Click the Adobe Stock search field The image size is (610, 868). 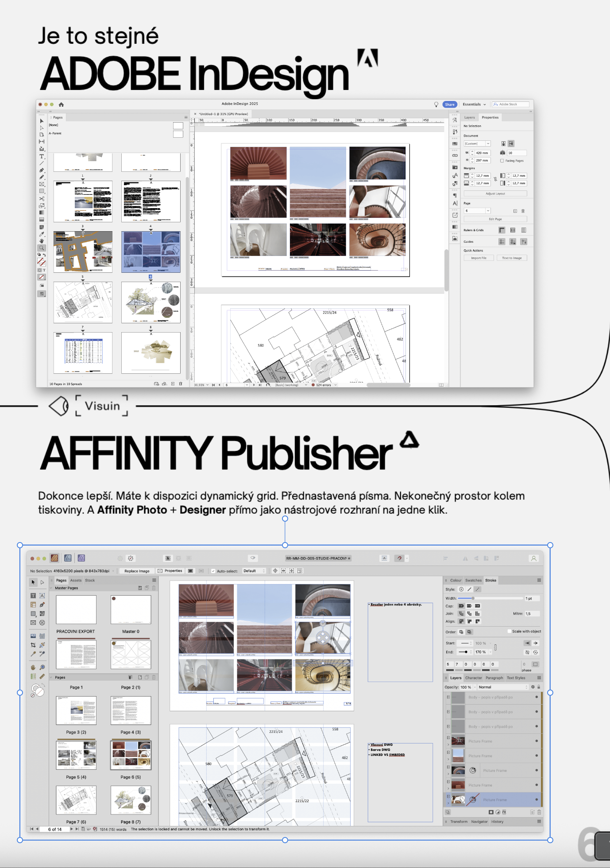click(x=510, y=104)
